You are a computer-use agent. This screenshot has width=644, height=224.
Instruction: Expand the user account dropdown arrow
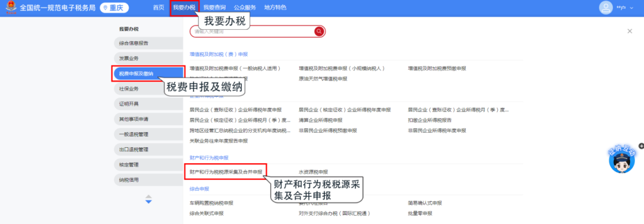pyautogui.click(x=632, y=8)
